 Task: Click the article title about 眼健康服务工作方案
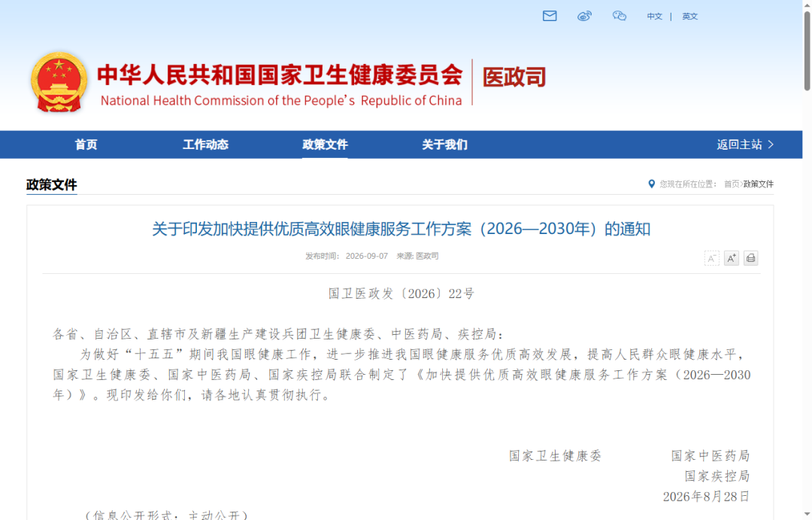(401, 229)
